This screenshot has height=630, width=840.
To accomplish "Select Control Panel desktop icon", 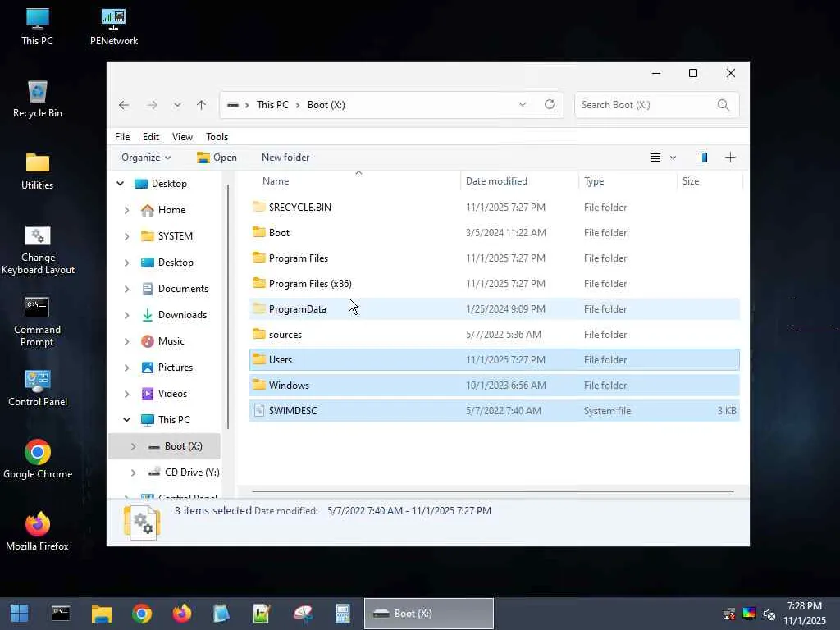I will coord(38,388).
